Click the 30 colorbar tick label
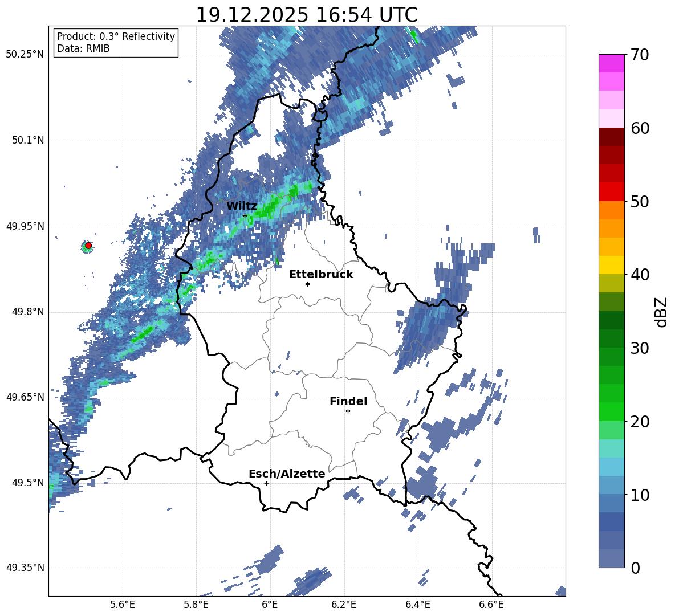 640,348
